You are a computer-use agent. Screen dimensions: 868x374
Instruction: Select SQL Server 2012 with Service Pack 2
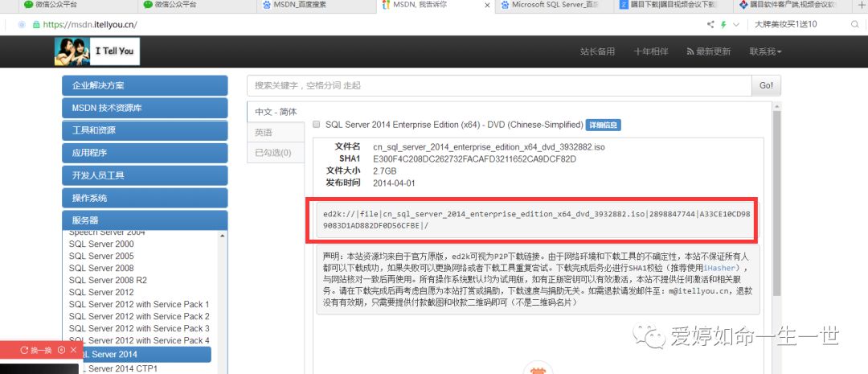(x=139, y=316)
